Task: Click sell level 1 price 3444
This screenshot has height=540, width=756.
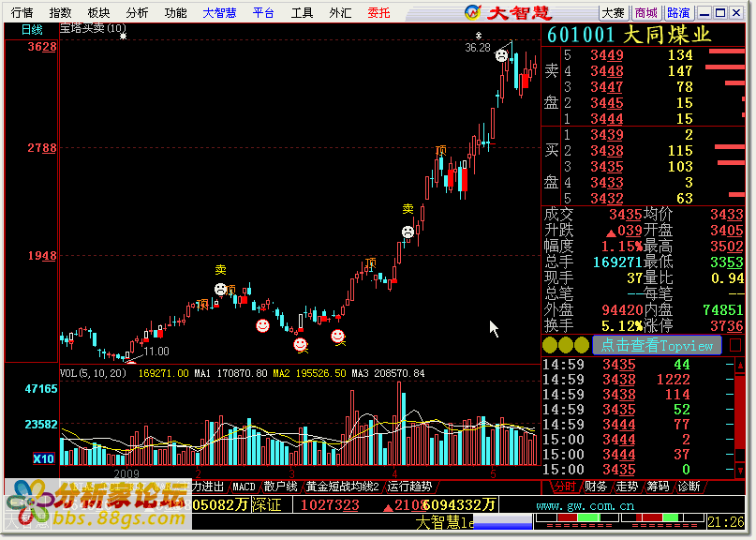Action: pos(606,119)
